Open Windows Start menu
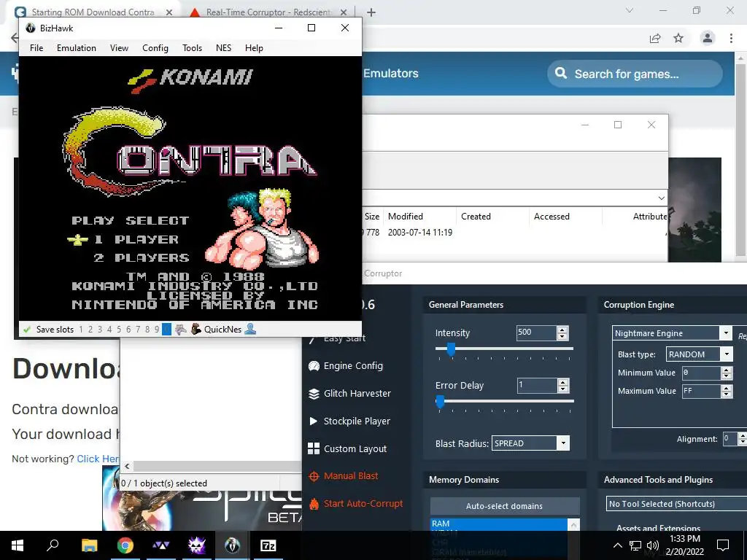The width and height of the screenshot is (747, 560). [x=18, y=545]
